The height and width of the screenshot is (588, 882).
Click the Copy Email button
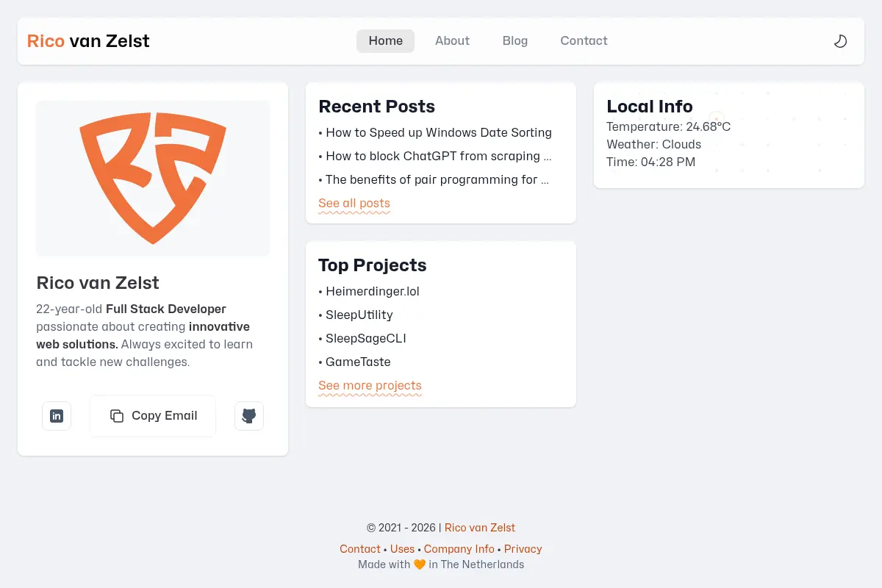(153, 416)
